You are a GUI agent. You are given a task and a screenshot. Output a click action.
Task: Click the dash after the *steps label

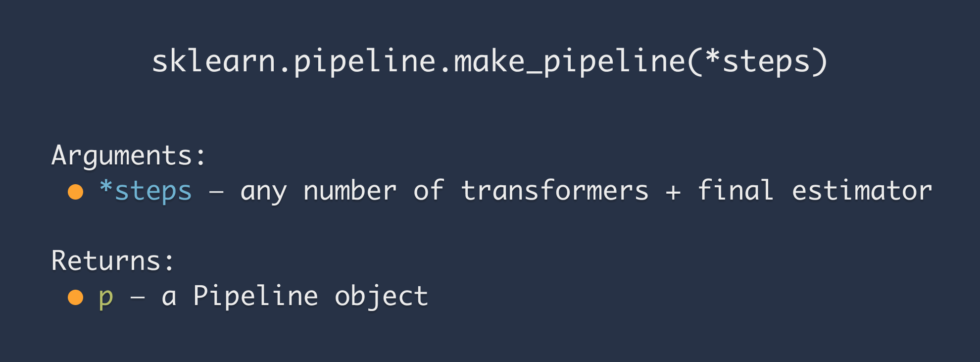point(216,192)
